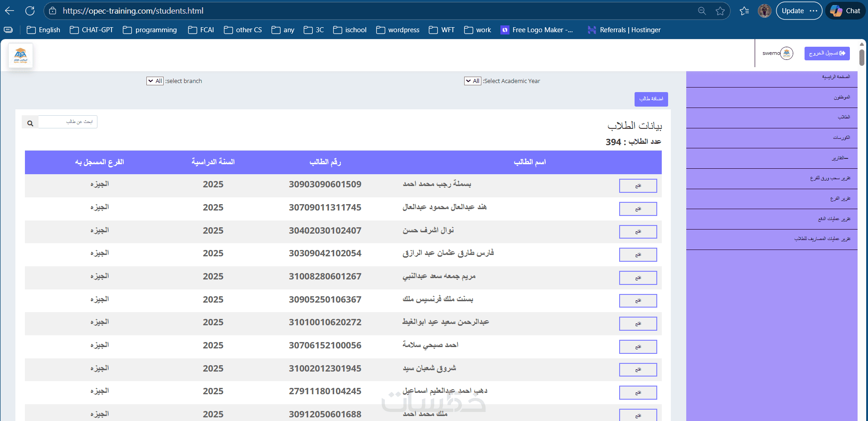The width and height of the screenshot is (868, 421).
Task: Click the ابحث عن طالب search field
Action: coord(68,122)
